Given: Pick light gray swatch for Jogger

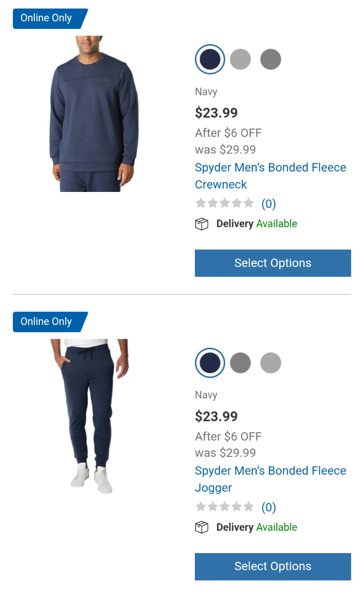Looking at the screenshot, I should point(271,363).
